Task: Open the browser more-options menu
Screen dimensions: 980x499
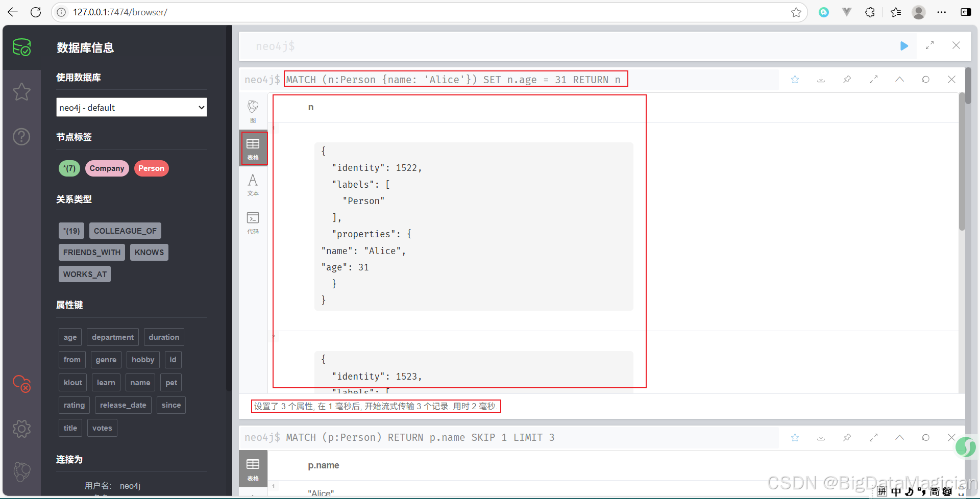Action: coord(942,12)
